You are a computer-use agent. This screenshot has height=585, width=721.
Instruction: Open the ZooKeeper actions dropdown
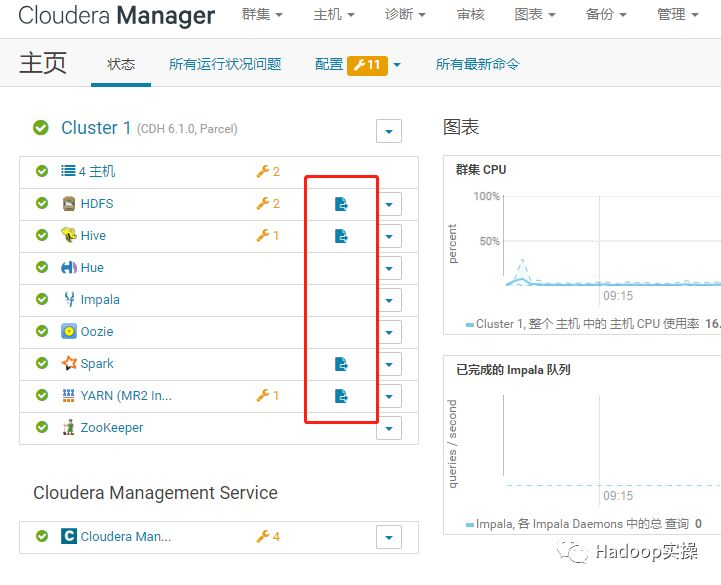389,428
